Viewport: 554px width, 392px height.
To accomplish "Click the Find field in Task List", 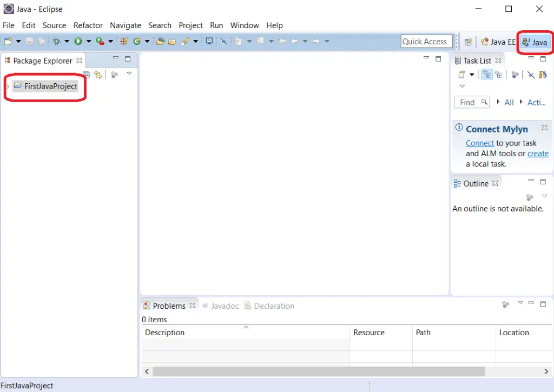I will point(472,102).
